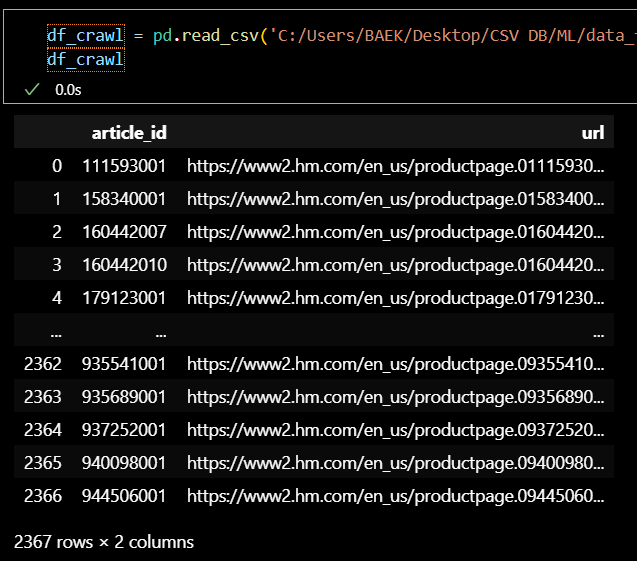
Task: Select article id 935541001 cell
Action: pos(124,364)
